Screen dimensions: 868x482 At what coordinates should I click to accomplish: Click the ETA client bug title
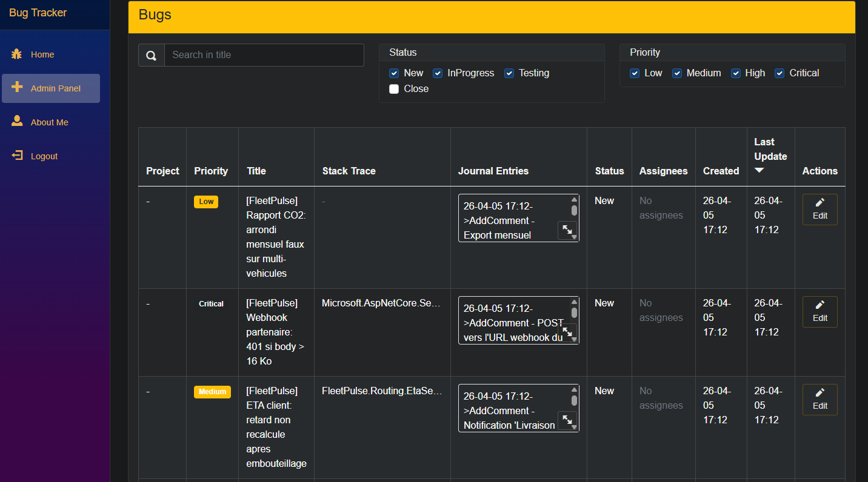pyautogui.click(x=276, y=427)
